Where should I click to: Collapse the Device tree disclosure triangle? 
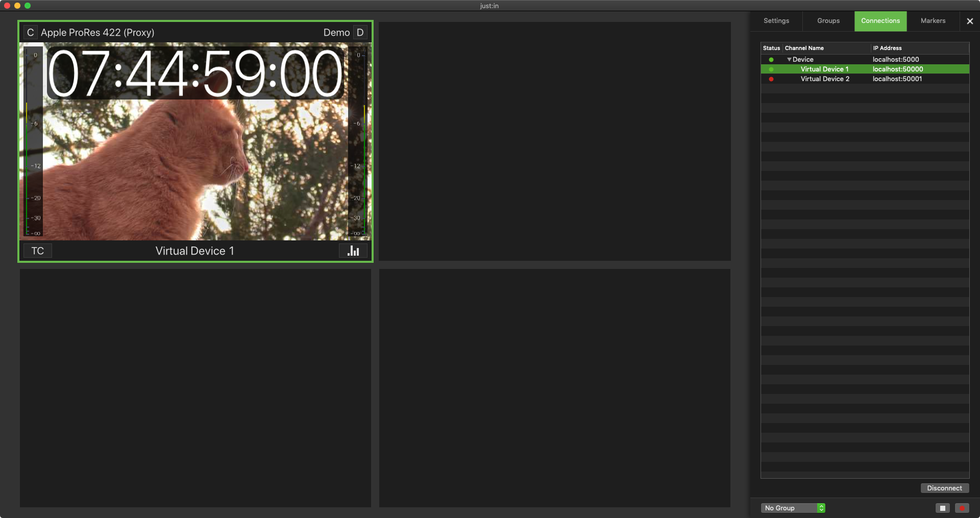pos(789,60)
